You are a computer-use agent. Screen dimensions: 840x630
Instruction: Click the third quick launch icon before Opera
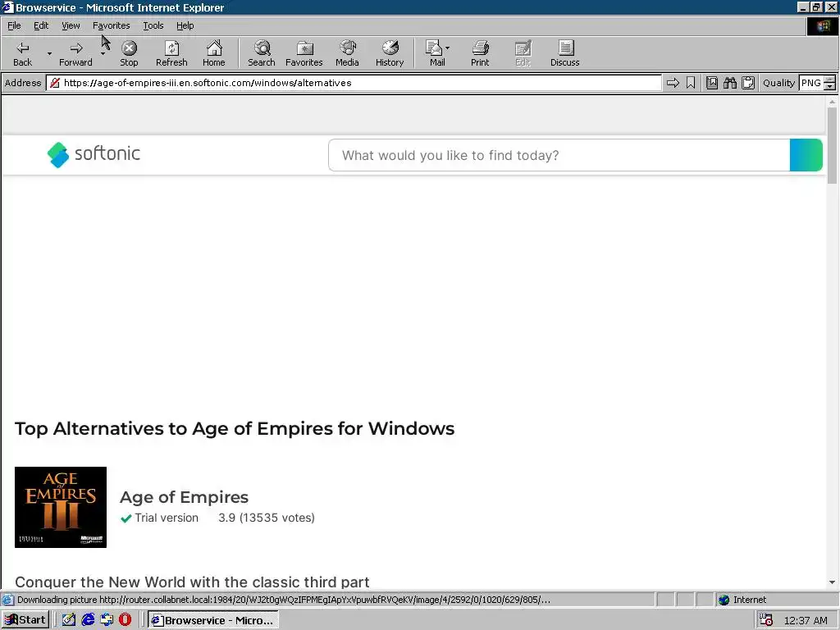107,620
